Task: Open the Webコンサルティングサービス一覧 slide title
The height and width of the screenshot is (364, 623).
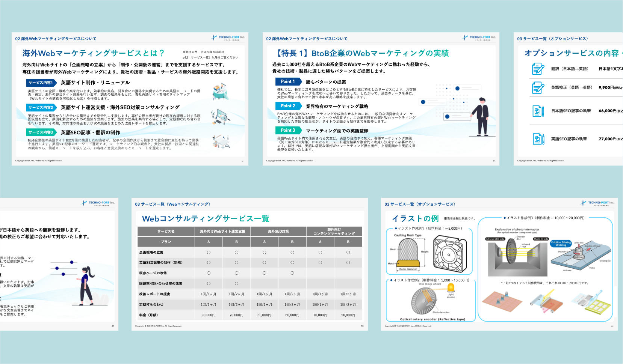Action: pos(206,219)
